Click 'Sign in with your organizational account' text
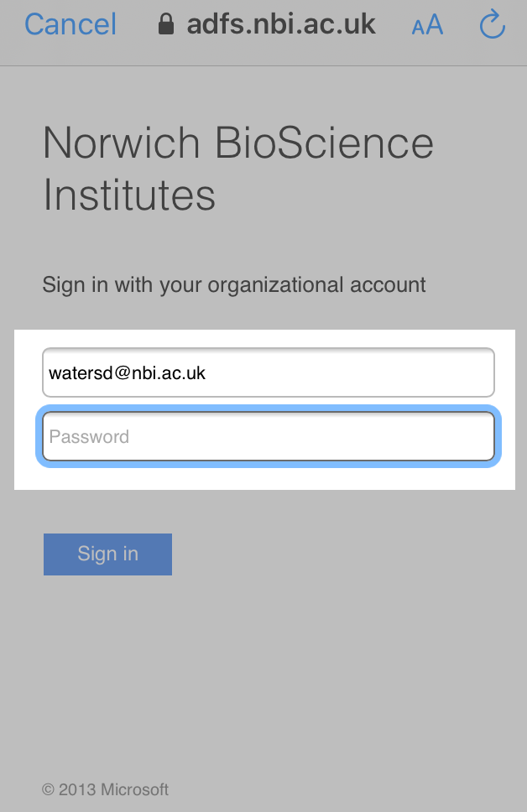 pos(234,284)
